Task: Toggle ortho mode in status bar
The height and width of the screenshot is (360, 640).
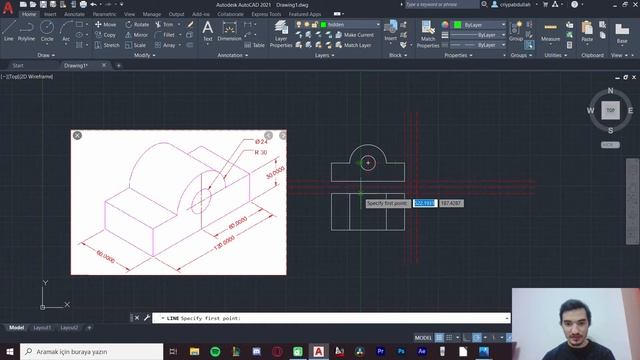Action: tap(467, 338)
